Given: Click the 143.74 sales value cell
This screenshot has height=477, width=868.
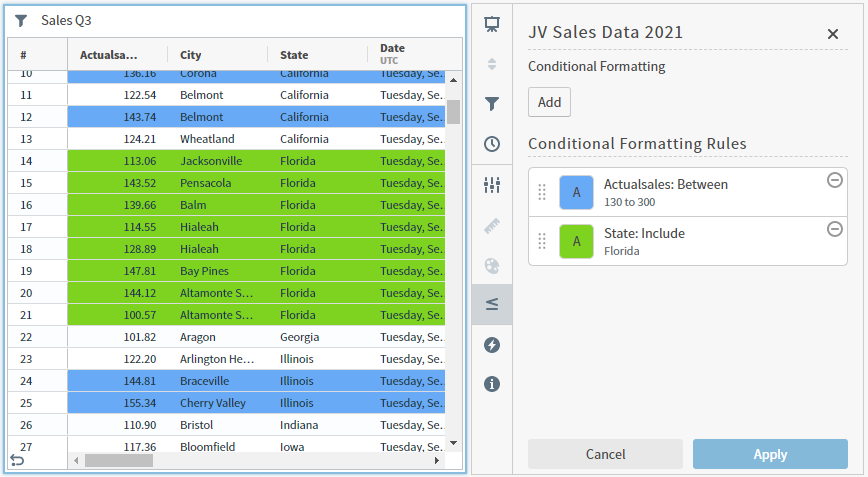Looking at the screenshot, I should (x=117, y=117).
